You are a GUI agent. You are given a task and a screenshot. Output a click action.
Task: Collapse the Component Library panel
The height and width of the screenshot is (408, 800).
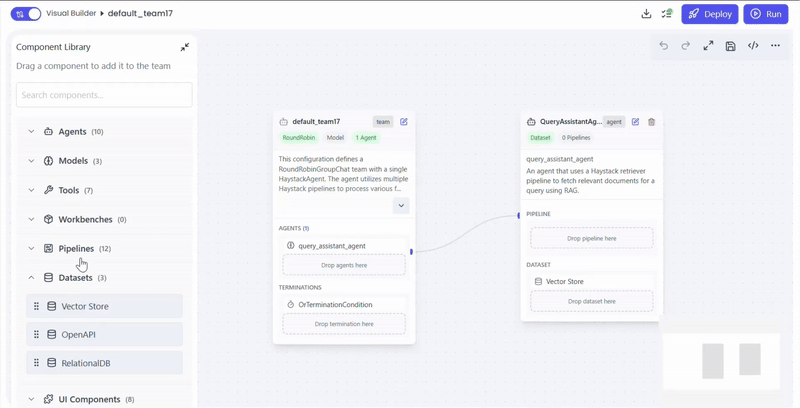[x=185, y=47]
